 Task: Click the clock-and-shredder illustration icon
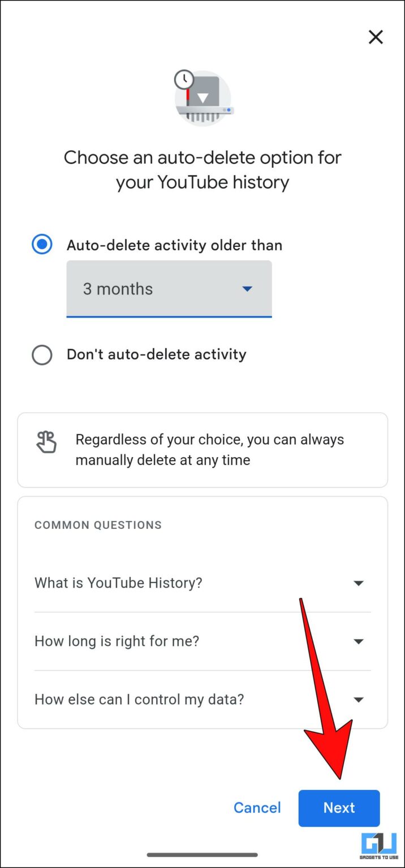[203, 97]
